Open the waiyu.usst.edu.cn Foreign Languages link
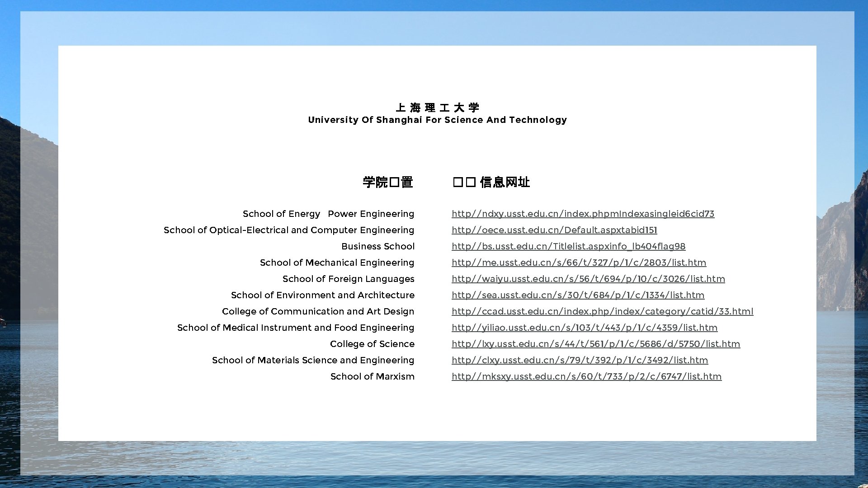868x488 pixels. click(588, 279)
